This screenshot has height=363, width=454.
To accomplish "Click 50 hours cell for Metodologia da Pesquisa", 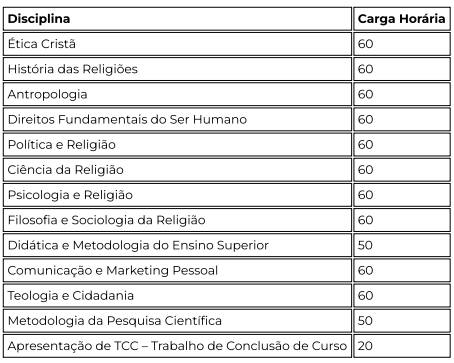I will 402,321.
